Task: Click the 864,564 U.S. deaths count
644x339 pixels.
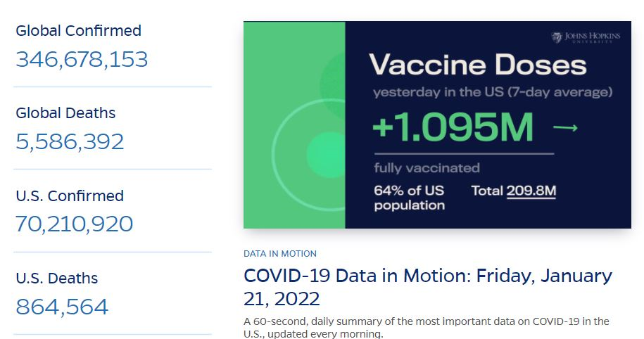Action: tap(62, 307)
